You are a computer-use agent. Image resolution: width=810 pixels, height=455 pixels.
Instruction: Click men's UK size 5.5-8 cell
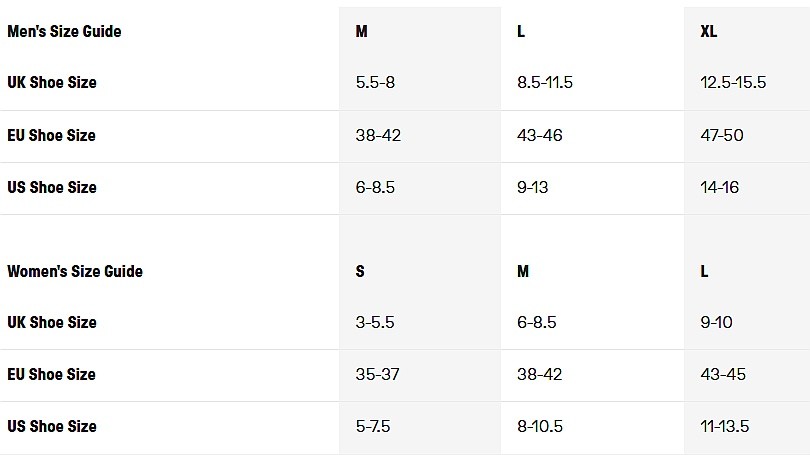click(x=375, y=82)
